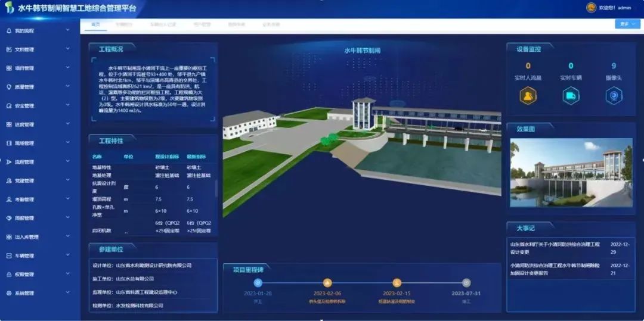Click the 系统管理 gear icon
644x321 pixels.
(x=9, y=293)
